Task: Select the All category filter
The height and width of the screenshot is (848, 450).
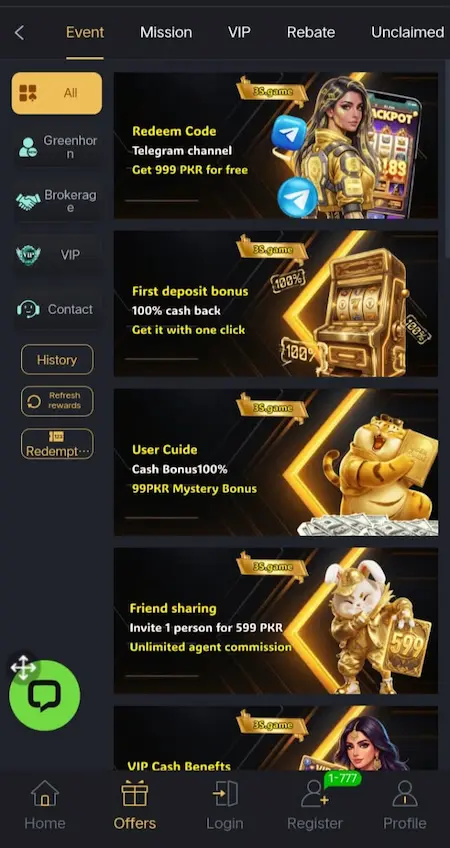Action: [x=57, y=93]
